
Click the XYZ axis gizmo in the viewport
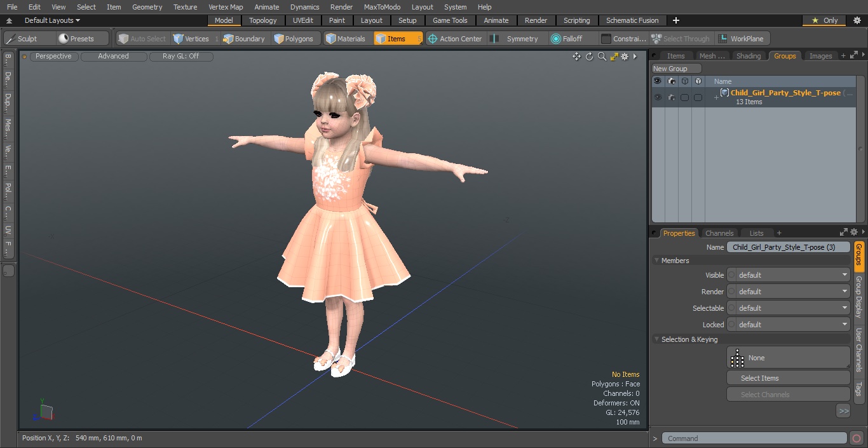[x=44, y=411]
